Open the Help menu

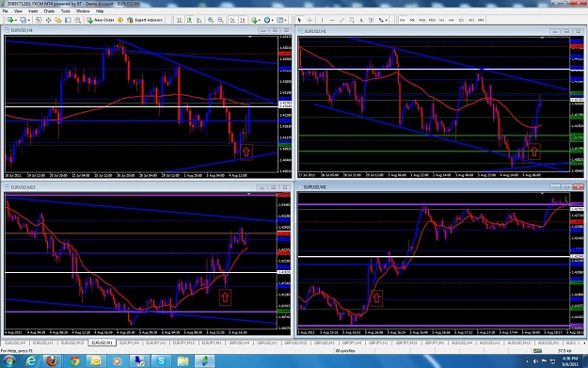click(100, 11)
